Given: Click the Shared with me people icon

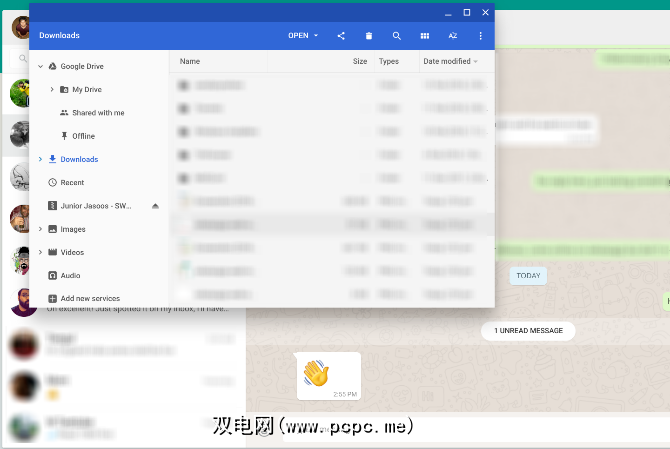Looking at the screenshot, I should [64, 113].
